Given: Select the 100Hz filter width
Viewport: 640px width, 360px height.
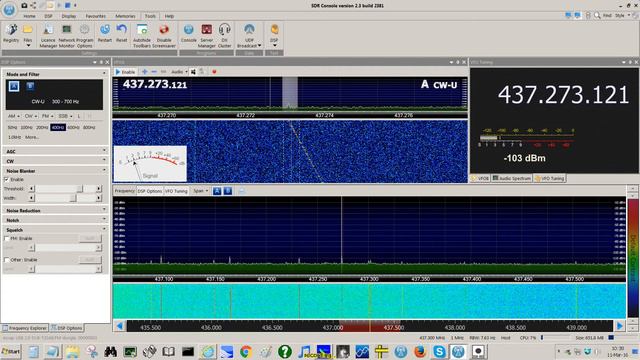Looking at the screenshot, I should [27, 128].
